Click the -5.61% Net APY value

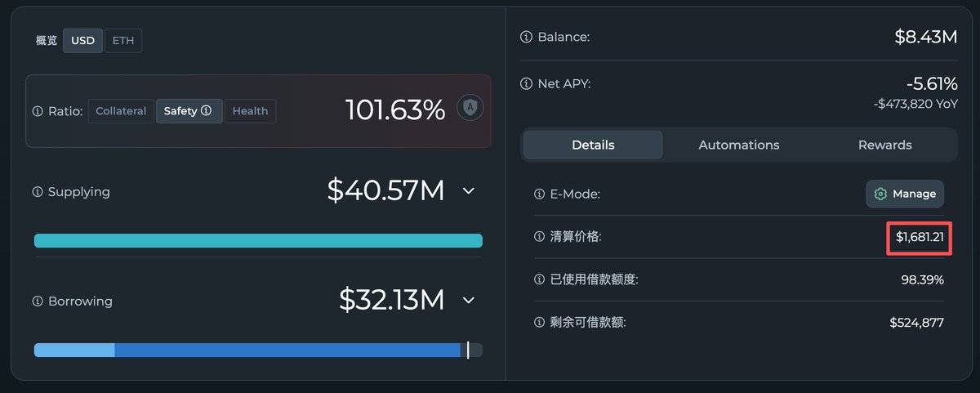pos(932,83)
